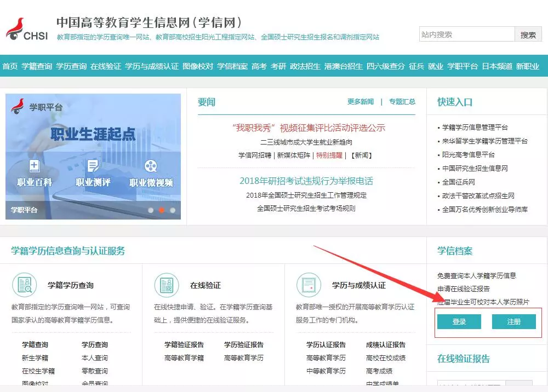548x392 pixels.
Task: Click the 注册 register button
Action: click(x=514, y=321)
